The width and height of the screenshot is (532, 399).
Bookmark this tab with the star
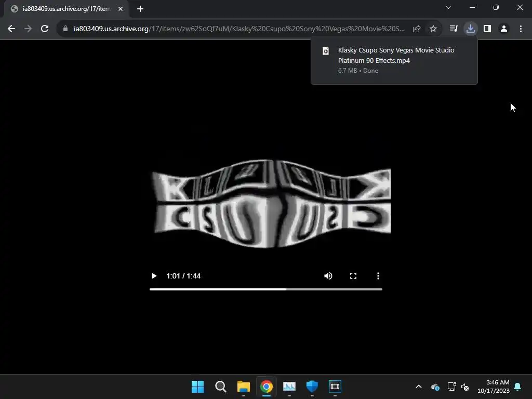click(433, 29)
